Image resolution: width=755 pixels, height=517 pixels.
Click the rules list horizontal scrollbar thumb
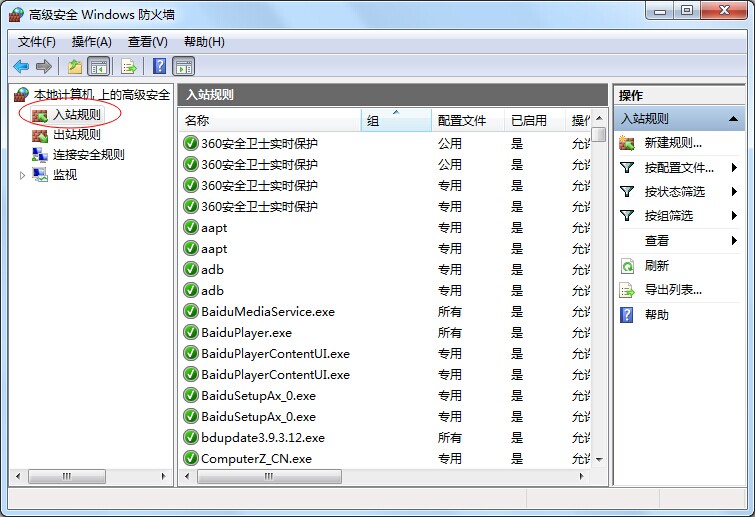click(269, 477)
